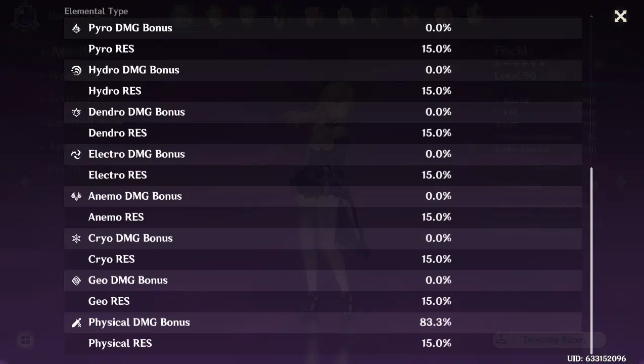Click the Anemo wind element icon
This screenshot has width=644, height=364.
tap(76, 196)
